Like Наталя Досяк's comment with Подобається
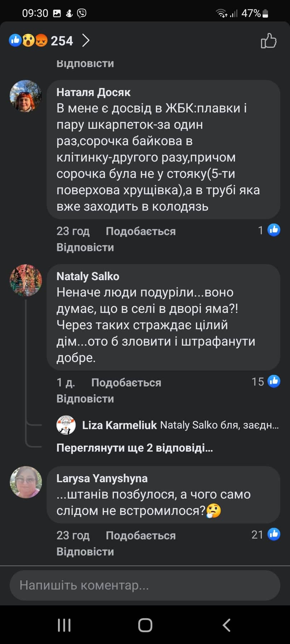The image size is (290, 644). (140, 231)
